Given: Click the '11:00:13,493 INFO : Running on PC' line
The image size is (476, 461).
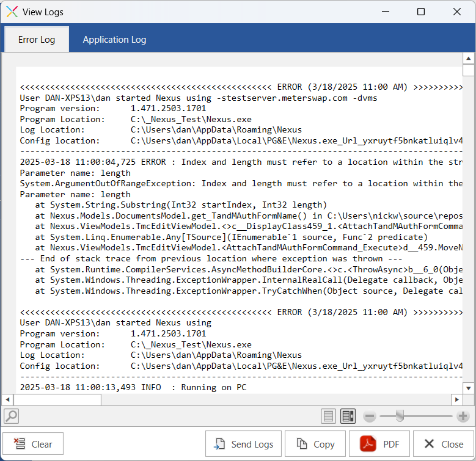Looking at the screenshot, I should click(x=133, y=388).
